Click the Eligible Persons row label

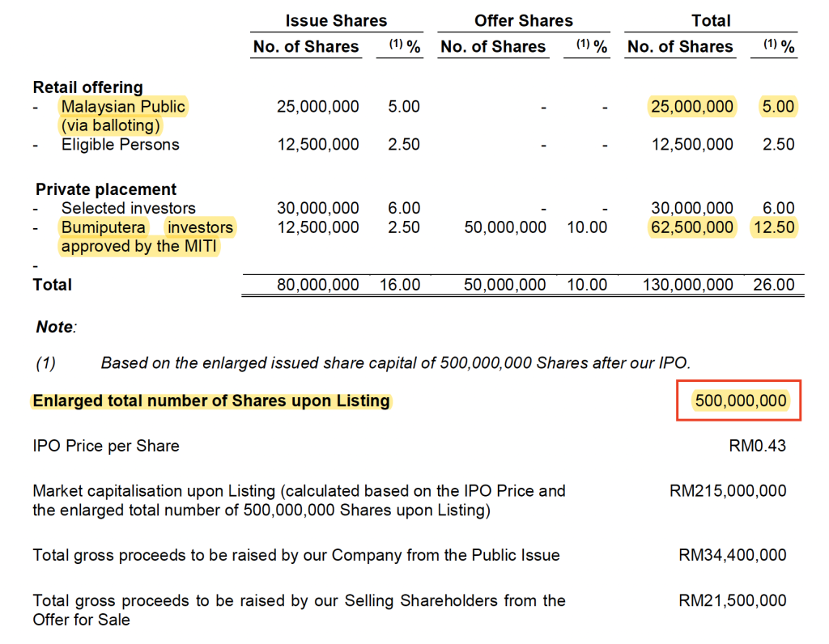coord(120,145)
